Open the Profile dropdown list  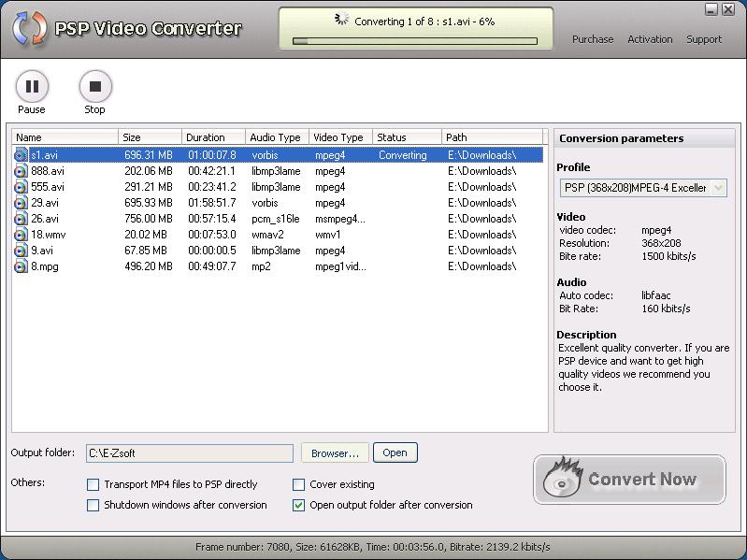[x=718, y=188]
